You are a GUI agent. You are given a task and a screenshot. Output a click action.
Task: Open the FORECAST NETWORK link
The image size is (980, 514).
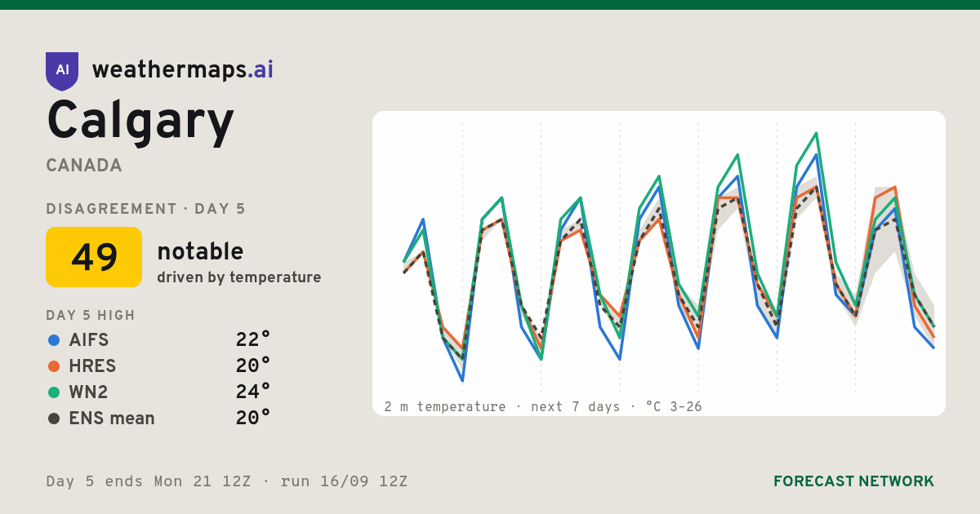pos(853,481)
